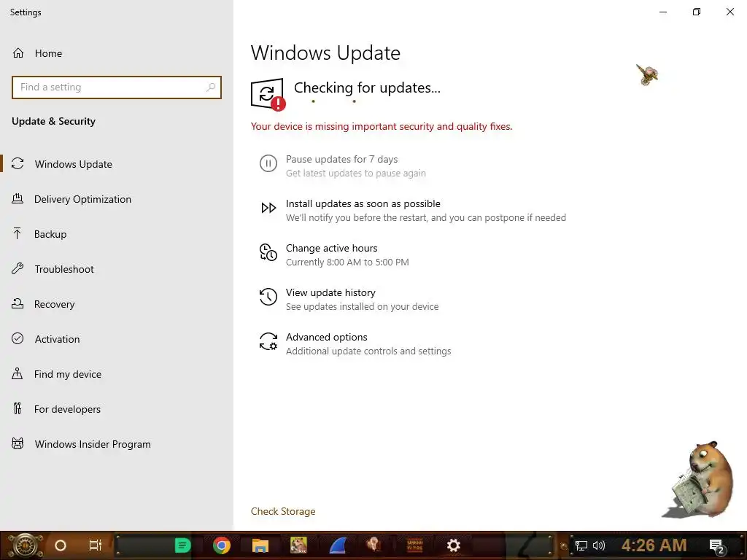The width and height of the screenshot is (747, 560).
Task: Click the missing security fixes warning text
Action: pyautogui.click(x=382, y=126)
